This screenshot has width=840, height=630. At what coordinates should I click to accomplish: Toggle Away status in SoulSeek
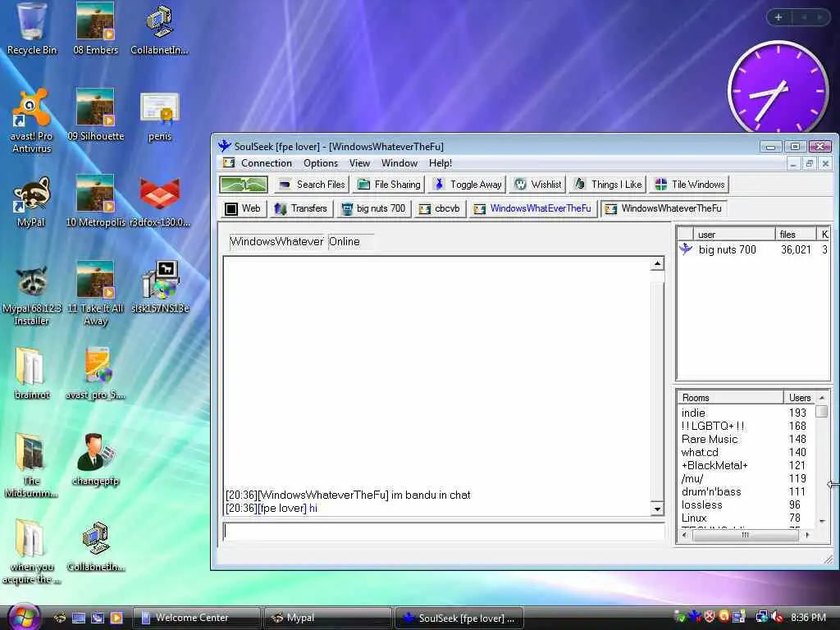click(x=468, y=185)
